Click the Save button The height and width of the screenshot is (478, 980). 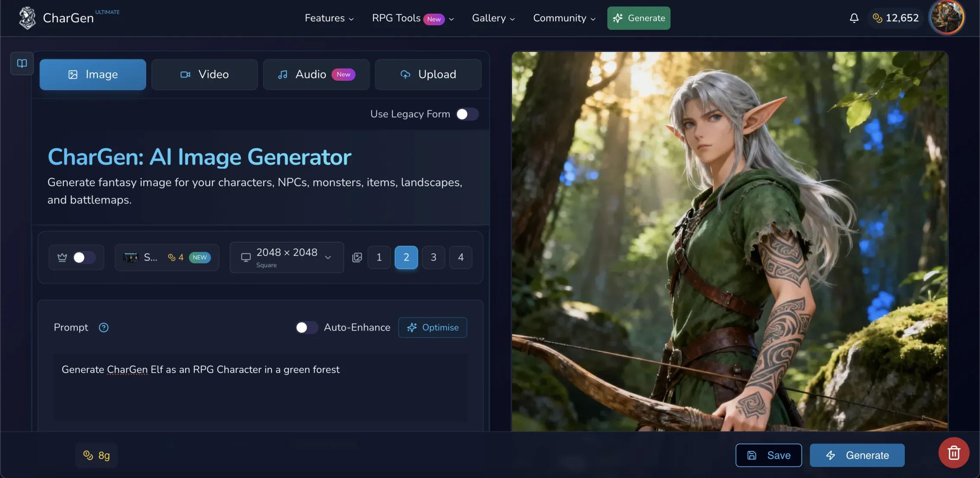coord(768,455)
